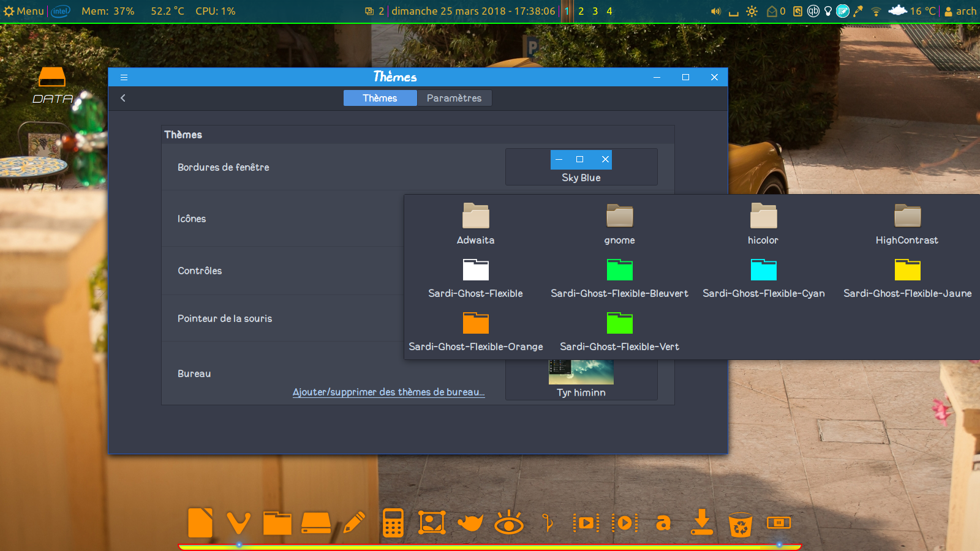Screen dimensions: 980x551
Task: Select the Sardi-Ghost-Flexible-Cyan icon theme
Action: point(763,277)
